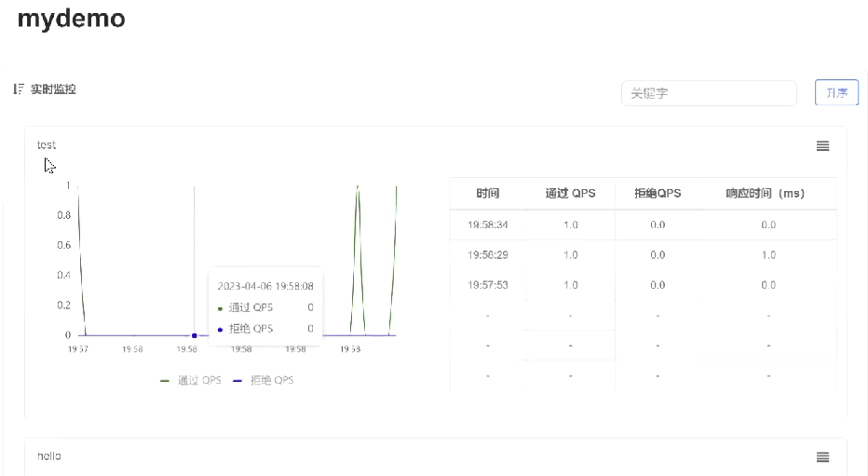Viewport: 868px width, 476px height.
Task: Open the hamburger menu on test card
Action: coord(822,146)
